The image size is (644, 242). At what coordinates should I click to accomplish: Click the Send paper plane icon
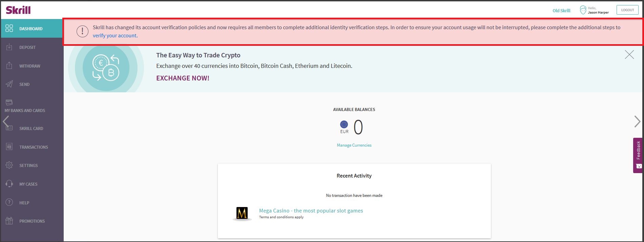pyautogui.click(x=9, y=84)
